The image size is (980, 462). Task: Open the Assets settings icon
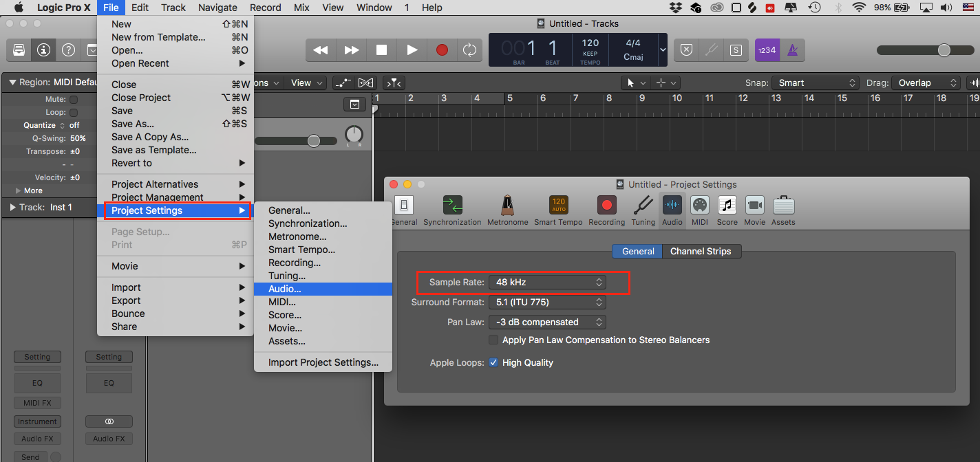coord(783,206)
